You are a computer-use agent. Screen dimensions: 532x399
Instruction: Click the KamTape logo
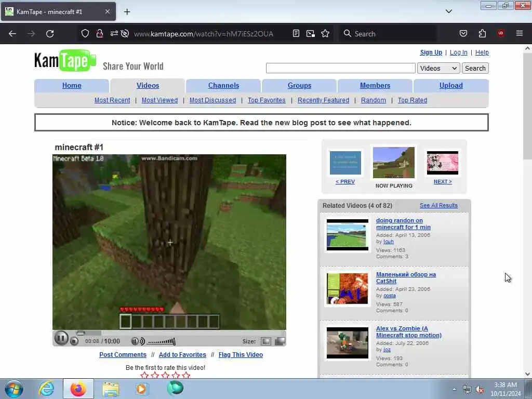pos(65,60)
